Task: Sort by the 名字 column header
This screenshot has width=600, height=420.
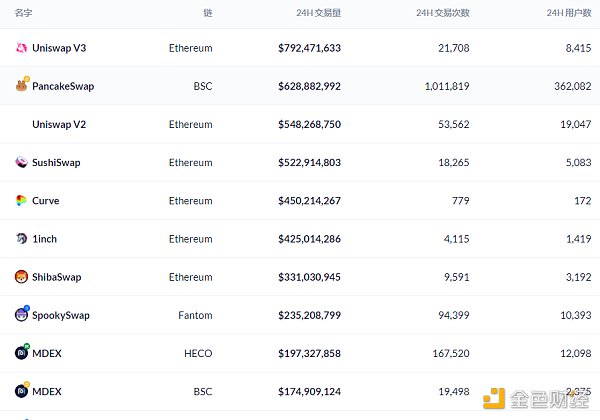Action: coord(24,13)
